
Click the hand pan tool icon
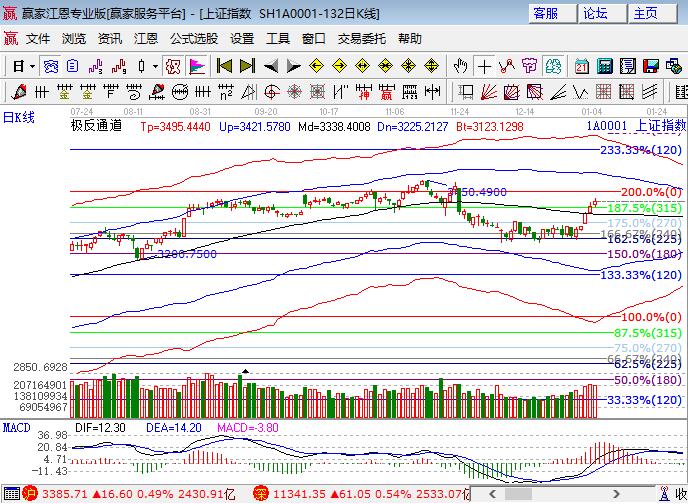pos(461,66)
